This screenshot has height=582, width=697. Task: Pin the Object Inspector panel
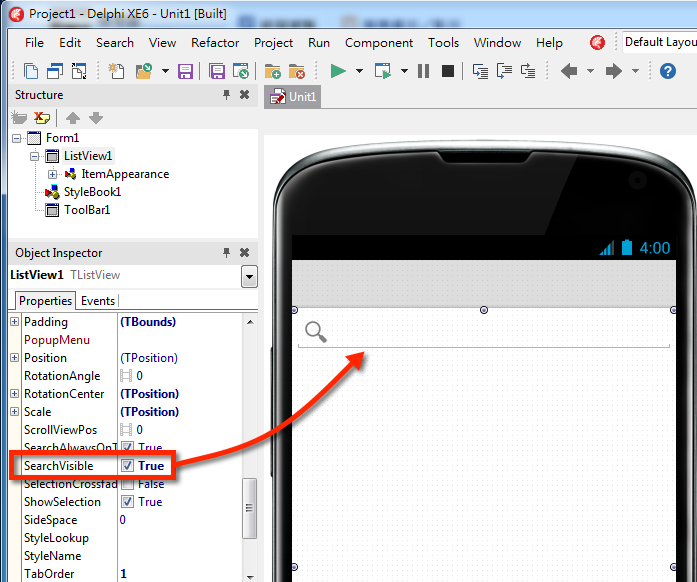coord(226,253)
